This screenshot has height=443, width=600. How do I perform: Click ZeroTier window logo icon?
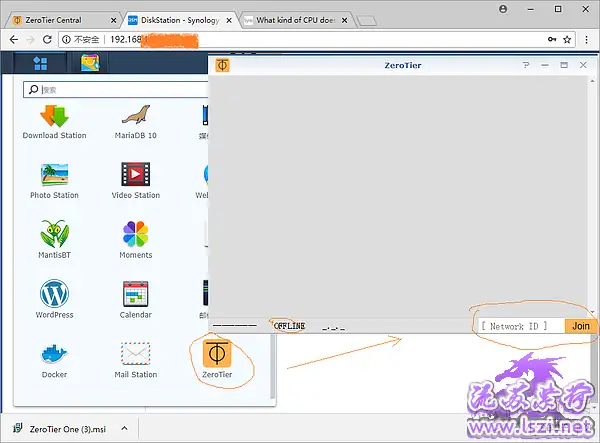222,65
